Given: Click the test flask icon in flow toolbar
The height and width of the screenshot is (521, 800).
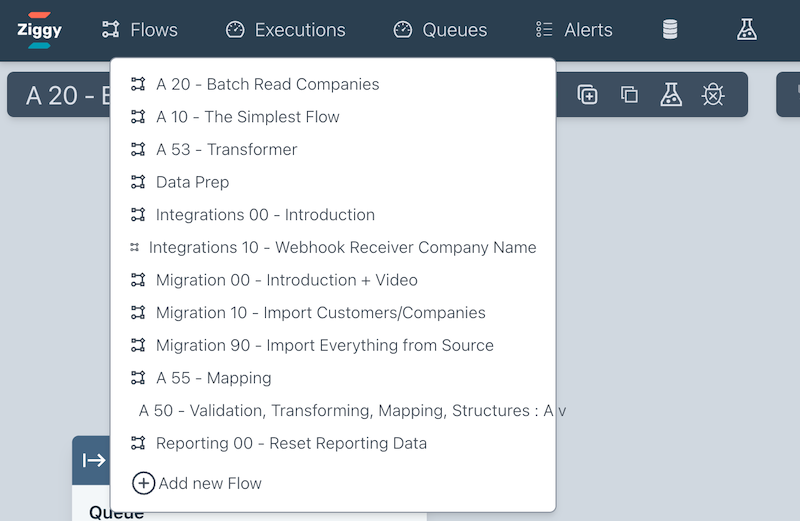Looking at the screenshot, I should [x=671, y=95].
